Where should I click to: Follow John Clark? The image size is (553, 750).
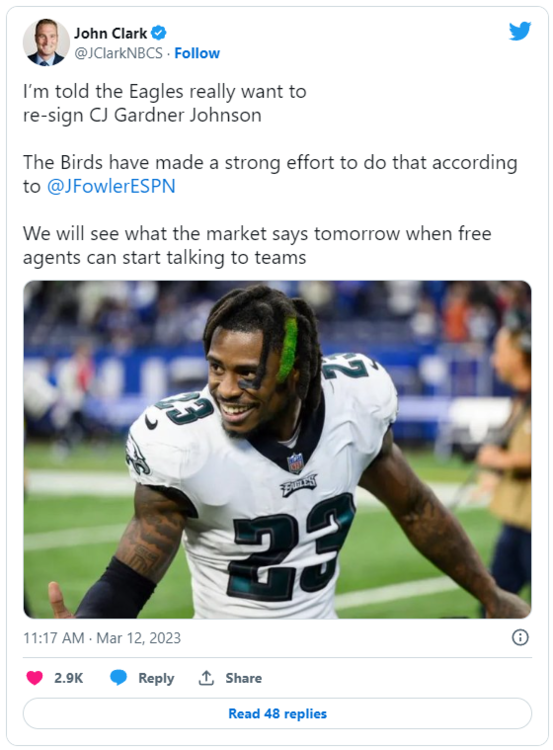pos(197,53)
